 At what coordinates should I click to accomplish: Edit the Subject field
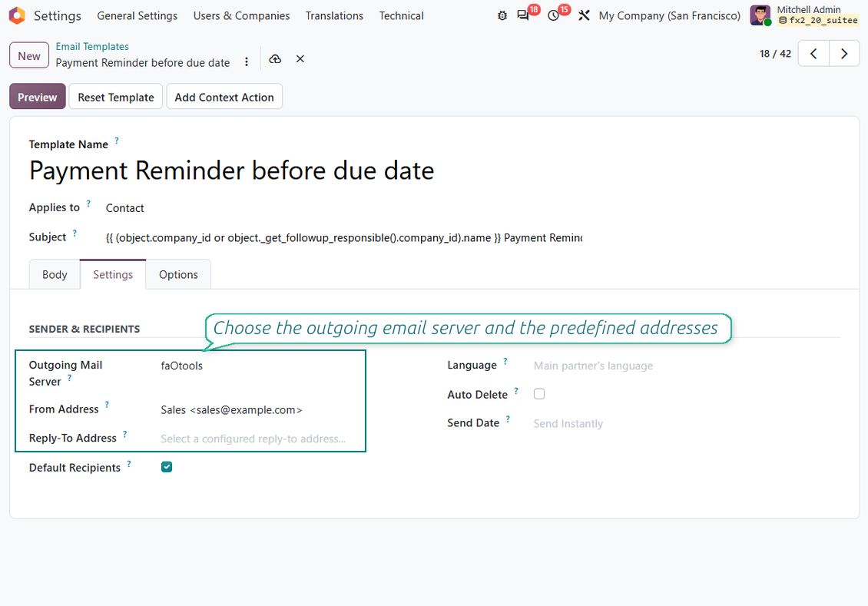344,238
